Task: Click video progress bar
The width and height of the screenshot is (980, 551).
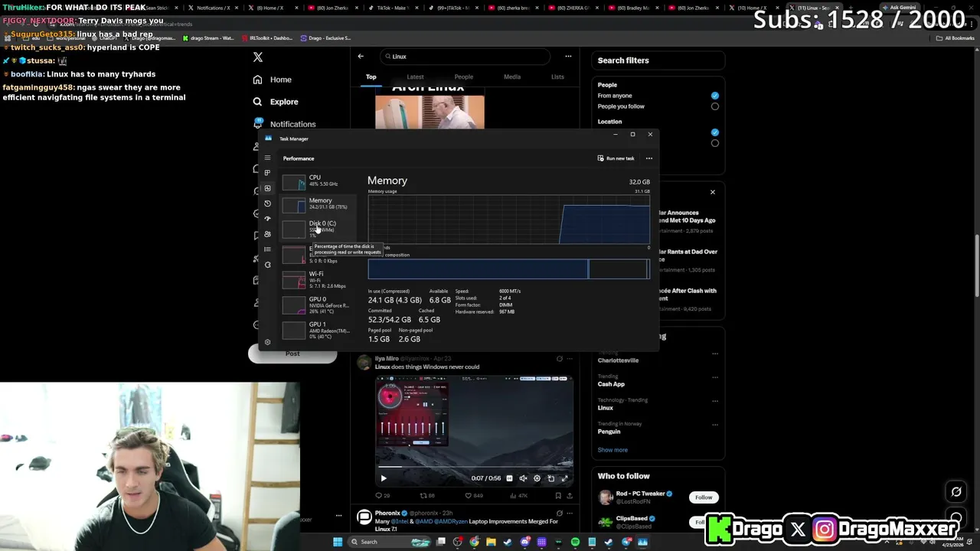Action: [474, 466]
